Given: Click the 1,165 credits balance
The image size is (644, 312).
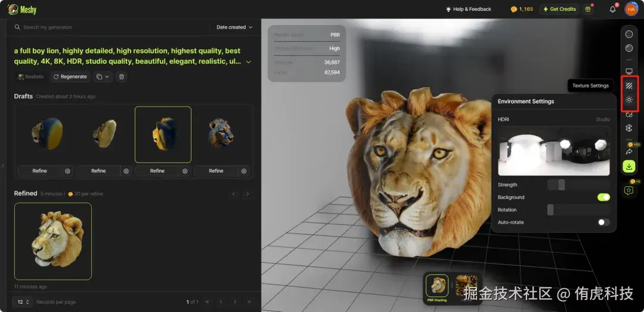Looking at the screenshot, I should [x=522, y=9].
